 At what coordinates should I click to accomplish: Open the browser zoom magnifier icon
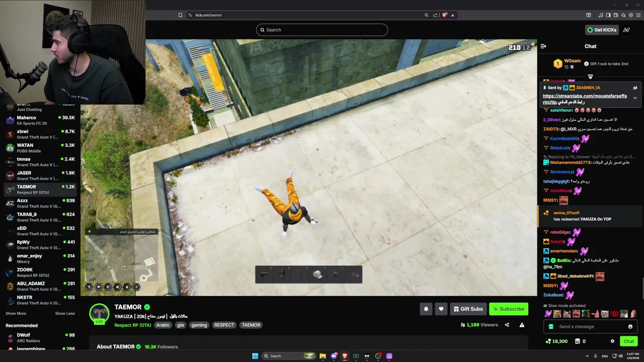pyautogui.click(x=427, y=15)
